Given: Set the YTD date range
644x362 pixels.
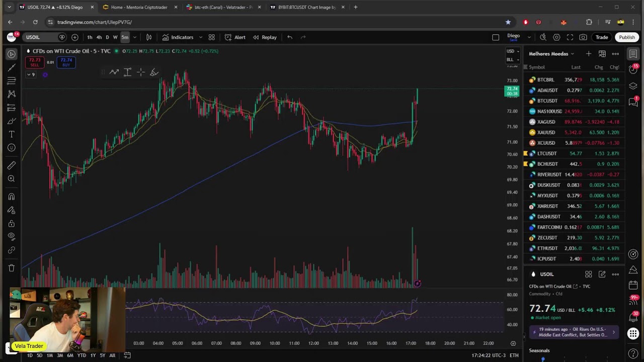Looking at the screenshot, I should tap(82, 355).
